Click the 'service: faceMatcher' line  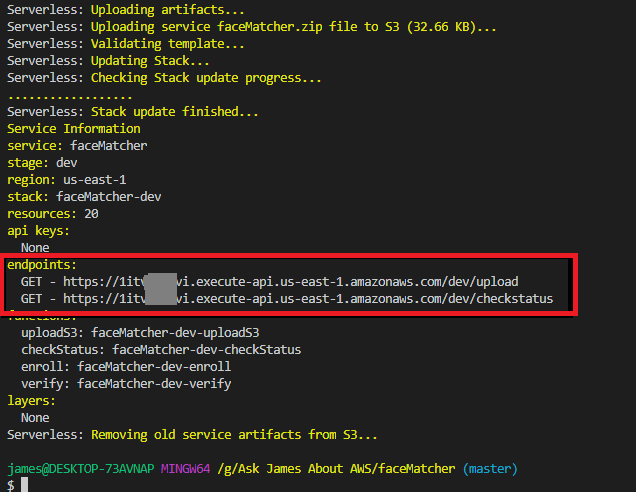[76, 146]
